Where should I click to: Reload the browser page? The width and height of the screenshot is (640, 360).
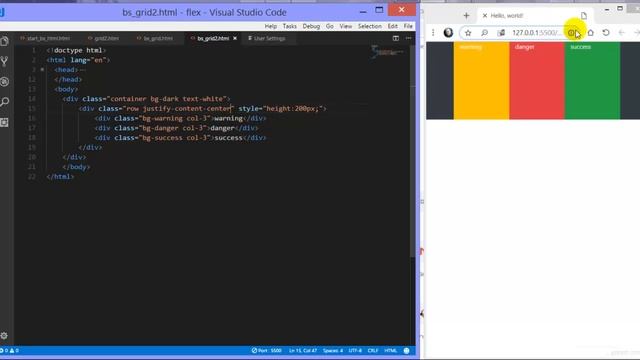click(606, 33)
